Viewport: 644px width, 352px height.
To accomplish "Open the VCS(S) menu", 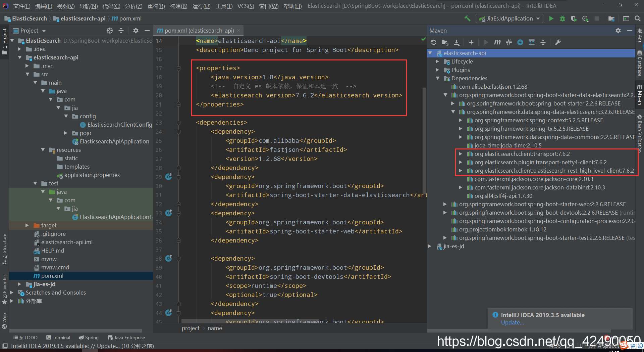I will tap(246, 6).
